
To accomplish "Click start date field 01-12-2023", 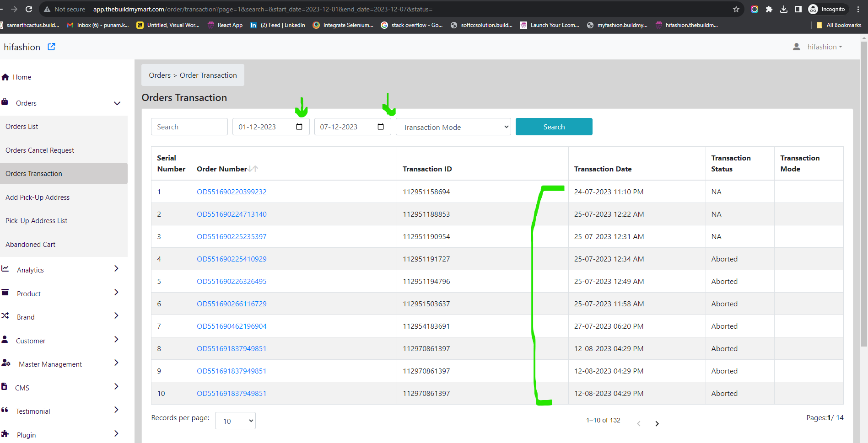I will click(x=271, y=127).
